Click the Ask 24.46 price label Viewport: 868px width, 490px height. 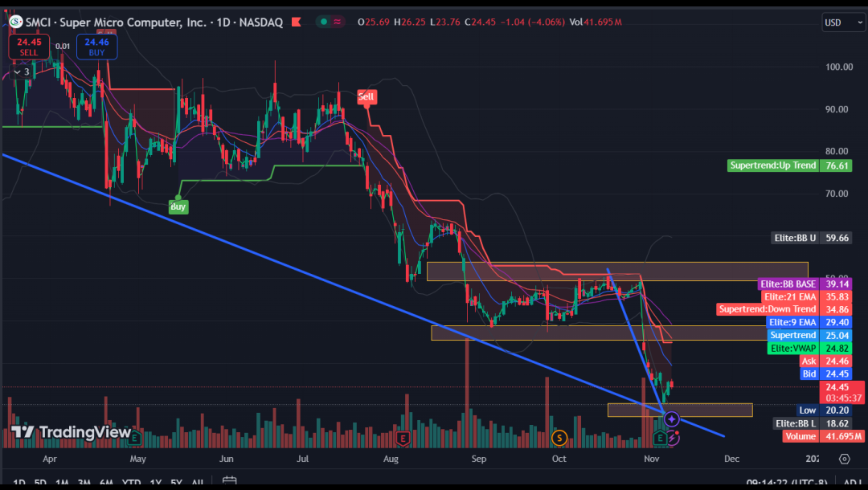point(825,361)
